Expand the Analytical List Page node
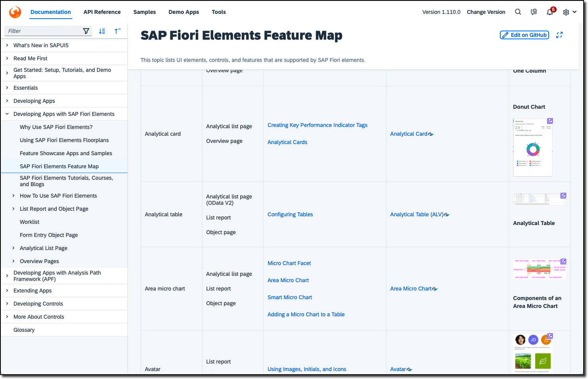 click(x=13, y=248)
